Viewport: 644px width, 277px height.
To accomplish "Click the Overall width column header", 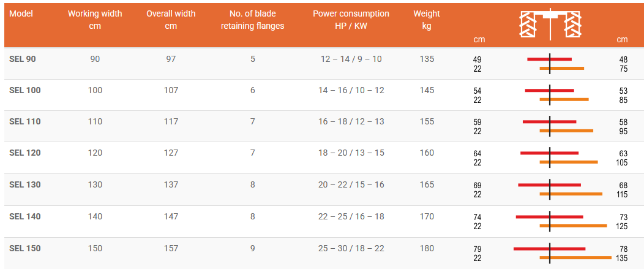I will (171, 20).
